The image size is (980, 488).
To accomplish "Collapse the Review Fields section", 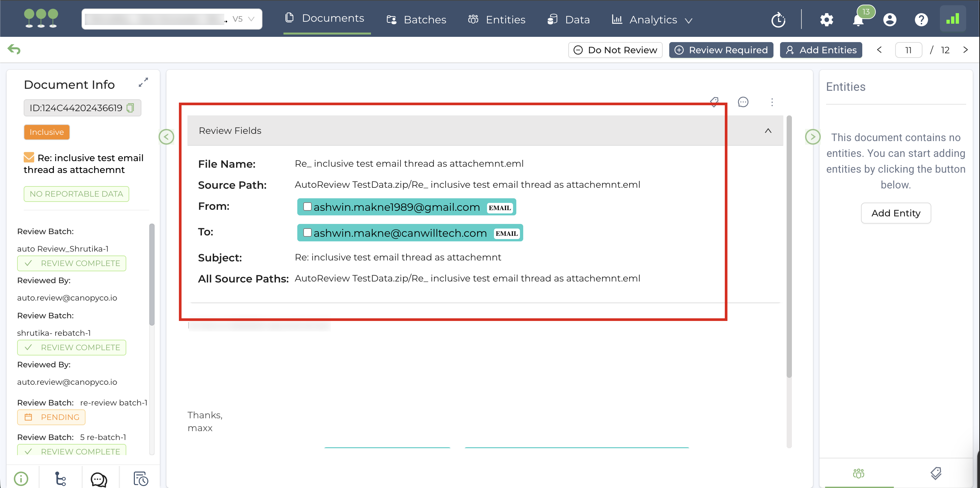I will (768, 131).
